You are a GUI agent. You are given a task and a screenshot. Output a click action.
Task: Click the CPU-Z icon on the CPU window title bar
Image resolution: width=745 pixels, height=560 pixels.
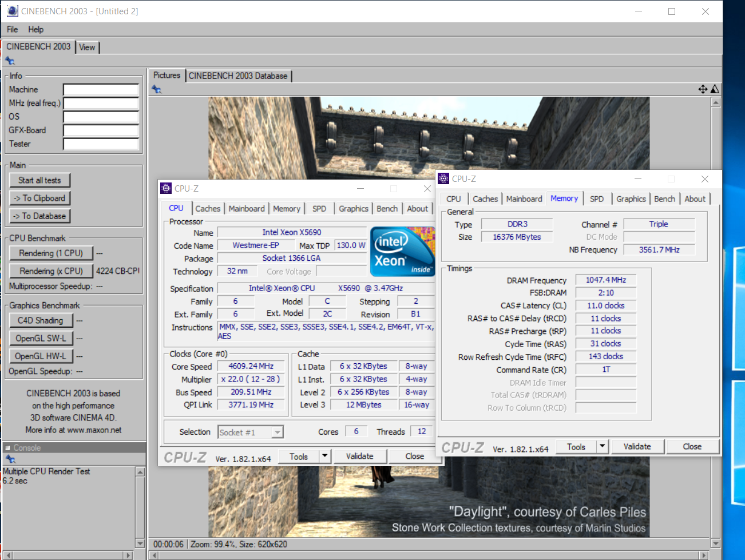click(166, 188)
